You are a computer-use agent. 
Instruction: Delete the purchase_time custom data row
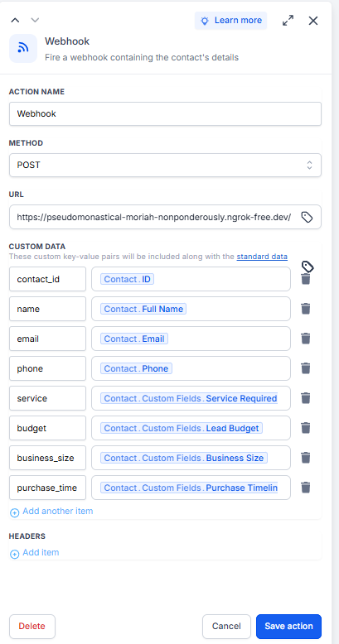point(305,488)
